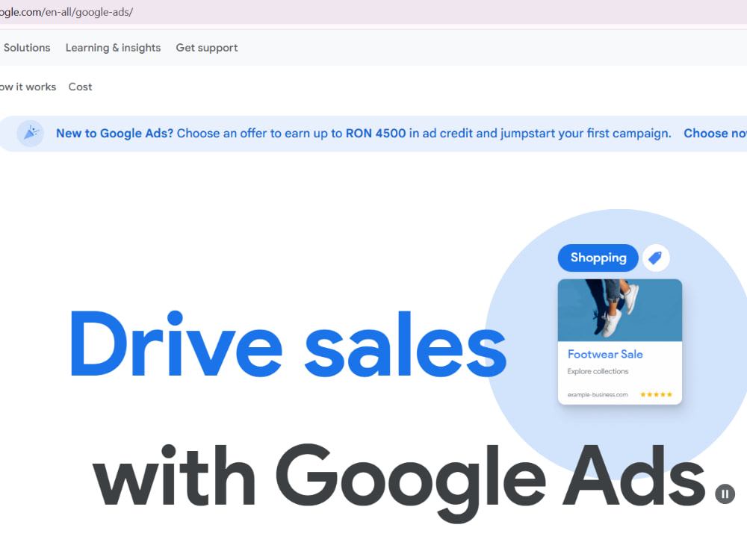Click the Explore collections text

(x=598, y=371)
